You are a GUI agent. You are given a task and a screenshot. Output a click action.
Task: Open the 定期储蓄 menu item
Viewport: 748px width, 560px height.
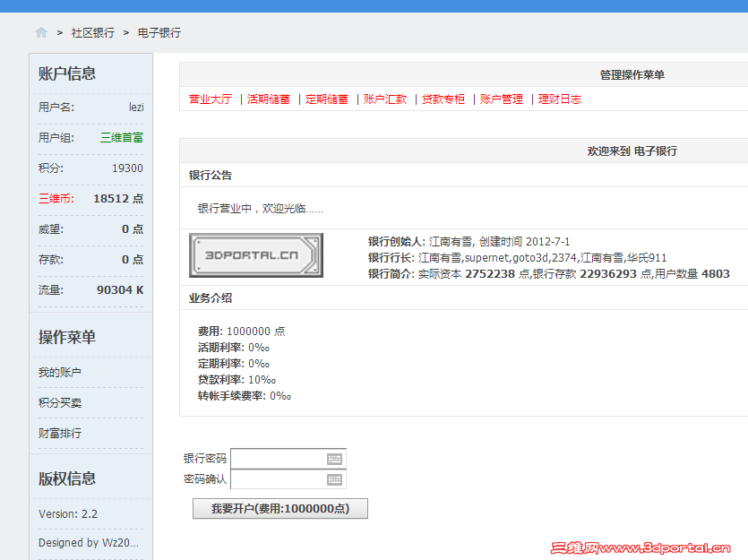click(x=327, y=99)
